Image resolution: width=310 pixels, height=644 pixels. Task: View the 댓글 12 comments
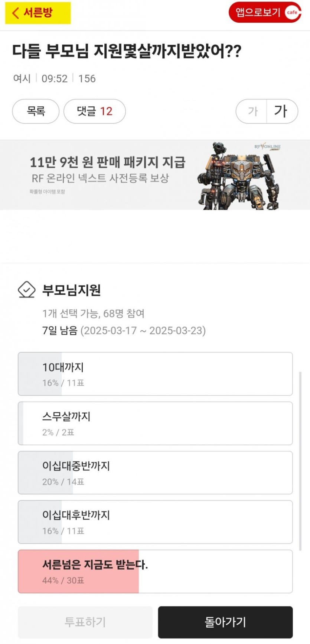94,111
